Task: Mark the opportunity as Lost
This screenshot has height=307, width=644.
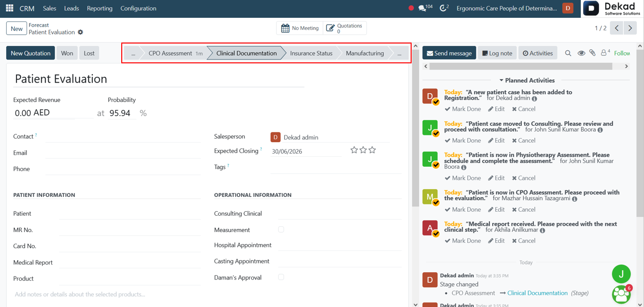Action: point(89,53)
